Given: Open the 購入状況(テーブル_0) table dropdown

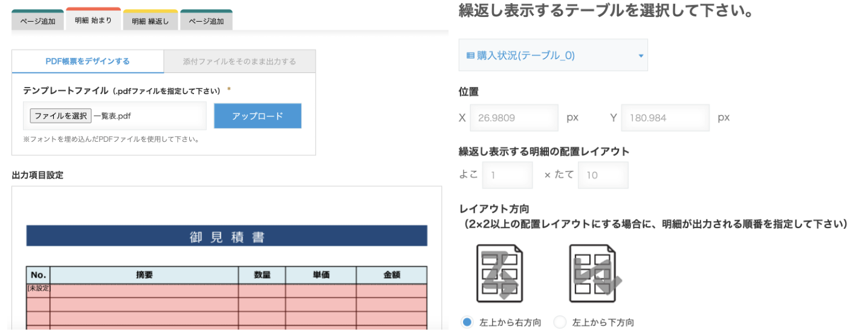Looking at the screenshot, I should click(x=553, y=55).
